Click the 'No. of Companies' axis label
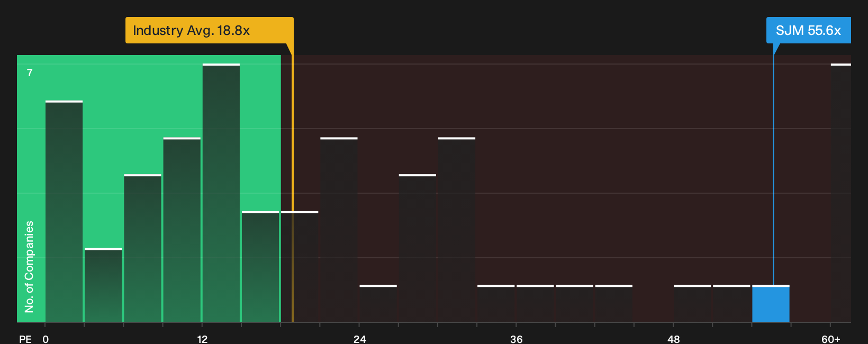Image resolution: width=868 pixels, height=344 pixels. pyautogui.click(x=29, y=266)
